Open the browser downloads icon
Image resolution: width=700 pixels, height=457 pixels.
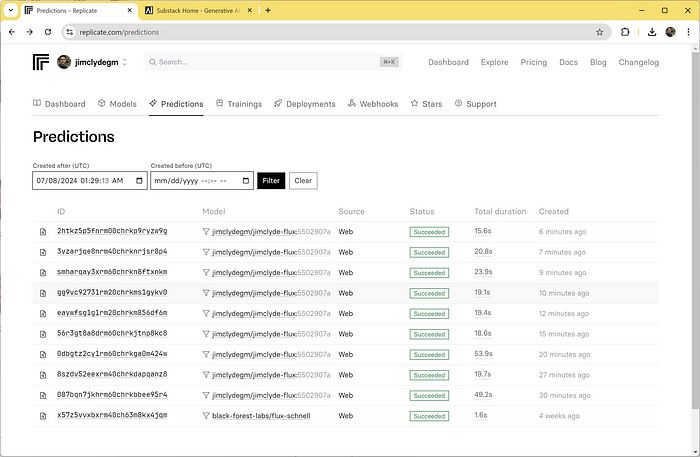coord(651,31)
